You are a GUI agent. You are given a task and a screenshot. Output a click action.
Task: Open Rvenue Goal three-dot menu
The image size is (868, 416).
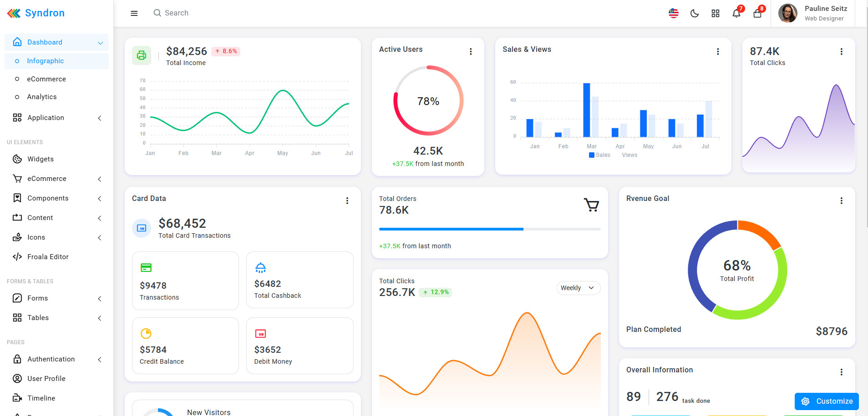coord(841,200)
